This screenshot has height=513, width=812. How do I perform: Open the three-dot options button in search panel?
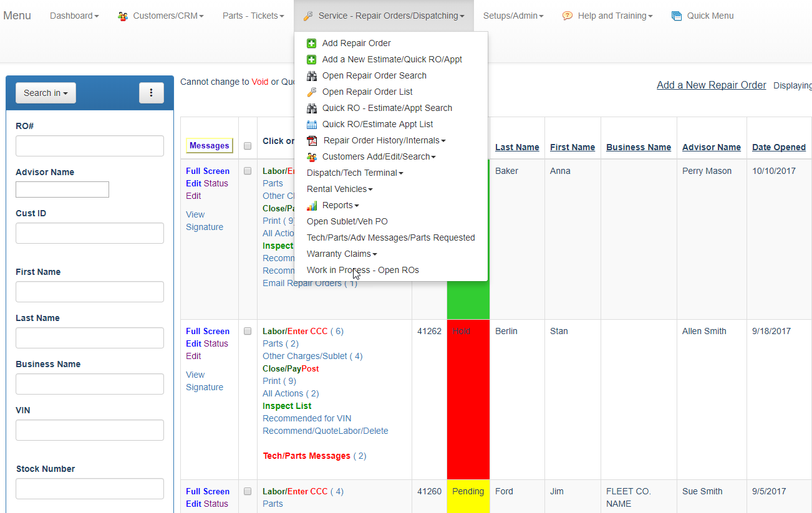coord(152,93)
